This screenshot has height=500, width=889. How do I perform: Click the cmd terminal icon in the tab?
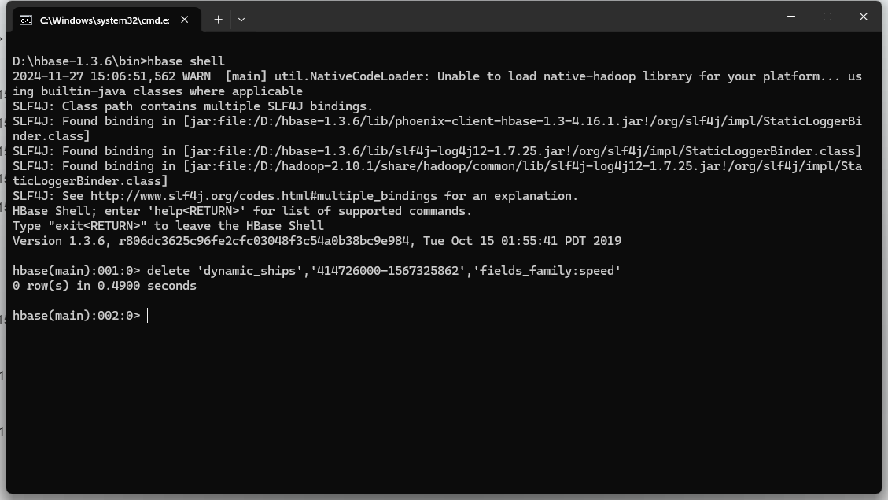[x=26, y=20]
